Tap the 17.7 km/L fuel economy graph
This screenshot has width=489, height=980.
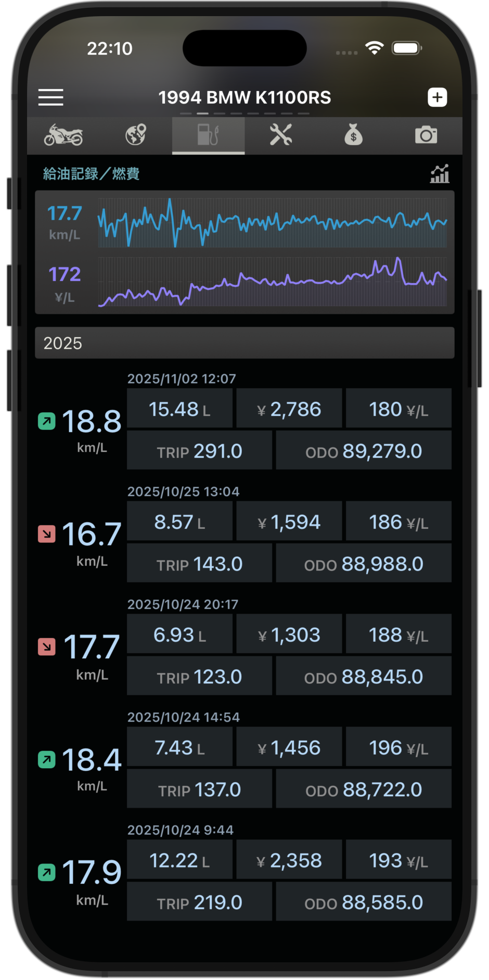(272, 222)
